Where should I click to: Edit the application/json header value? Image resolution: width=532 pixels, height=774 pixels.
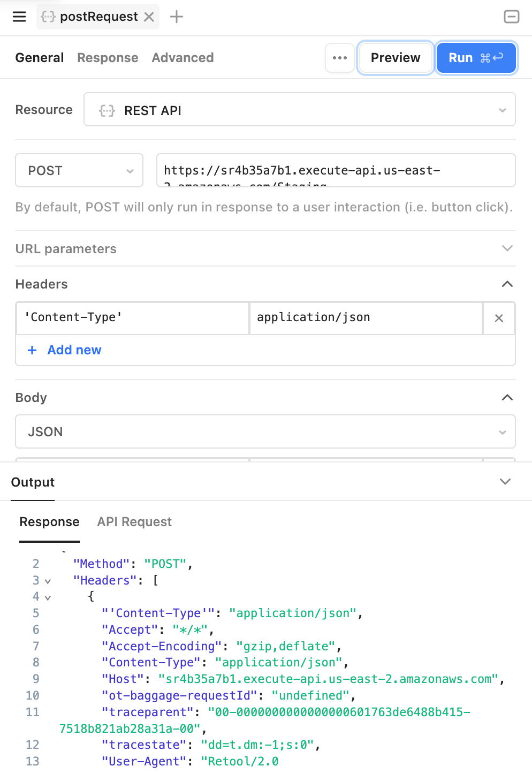point(366,318)
